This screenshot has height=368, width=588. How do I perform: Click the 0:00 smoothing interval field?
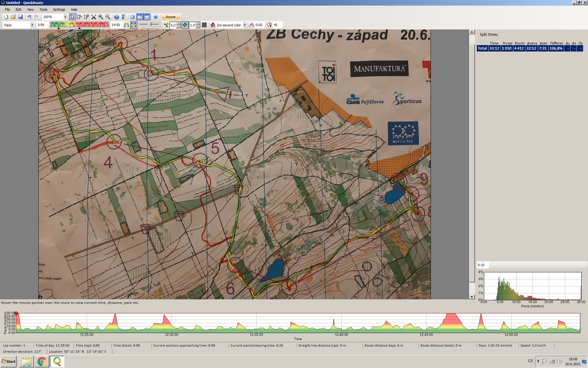(x=260, y=25)
